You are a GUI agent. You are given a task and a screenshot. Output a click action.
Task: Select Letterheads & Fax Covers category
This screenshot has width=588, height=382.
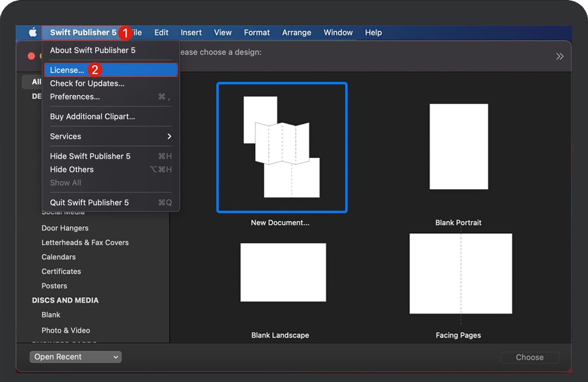coord(85,242)
